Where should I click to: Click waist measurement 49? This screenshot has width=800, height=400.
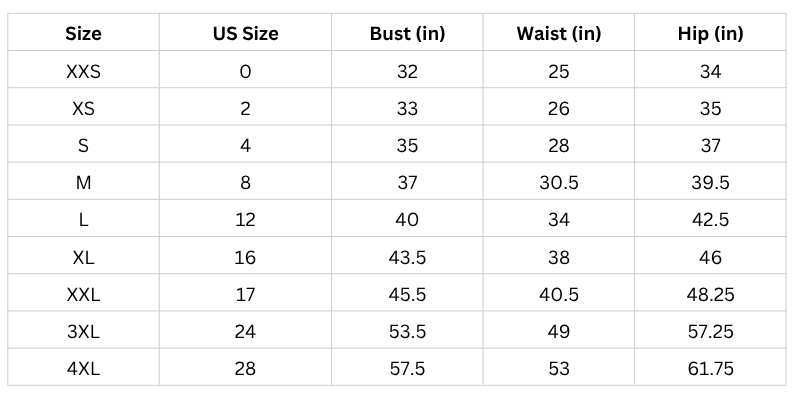click(x=559, y=331)
